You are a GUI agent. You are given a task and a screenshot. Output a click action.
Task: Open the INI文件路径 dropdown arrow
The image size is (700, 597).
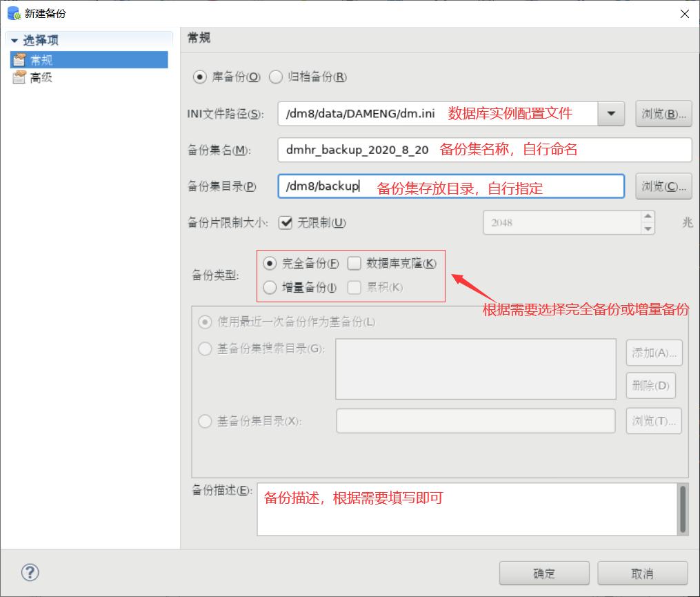(x=611, y=113)
